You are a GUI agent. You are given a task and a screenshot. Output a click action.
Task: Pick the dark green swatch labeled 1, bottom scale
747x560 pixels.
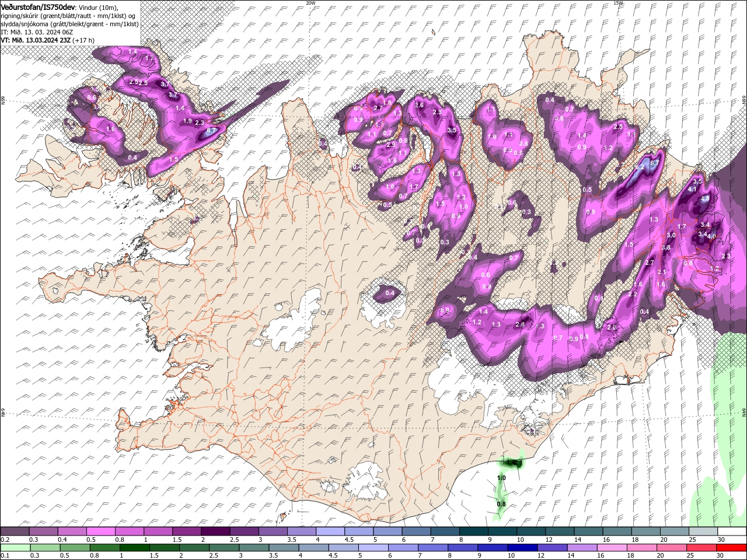[x=134, y=548]
